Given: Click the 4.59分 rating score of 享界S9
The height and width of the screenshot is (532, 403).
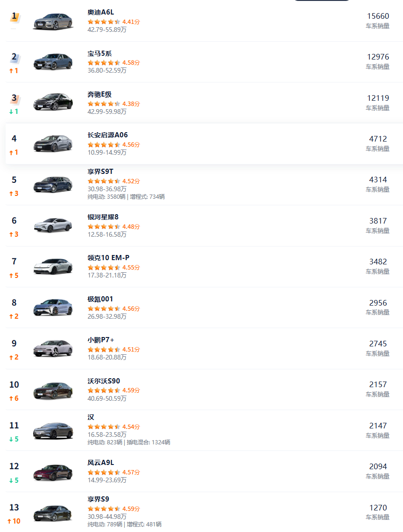Looking at the screenshot, I should coord(131,509).
